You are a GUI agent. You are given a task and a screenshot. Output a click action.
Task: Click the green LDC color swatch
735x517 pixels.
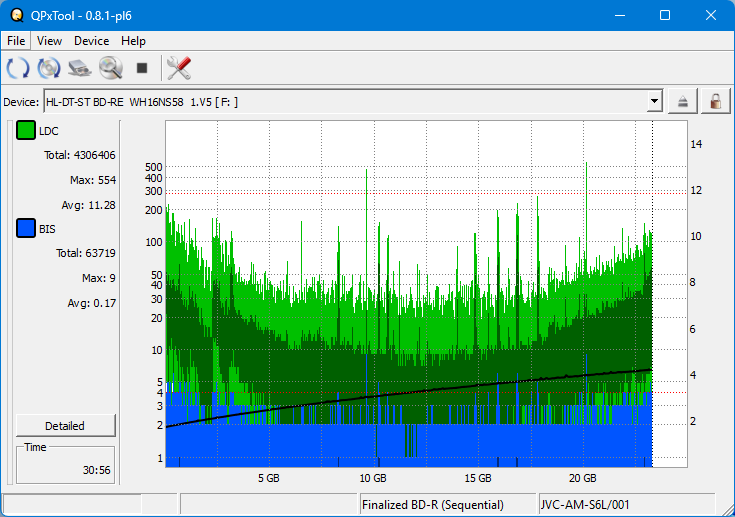click(25, 131)
